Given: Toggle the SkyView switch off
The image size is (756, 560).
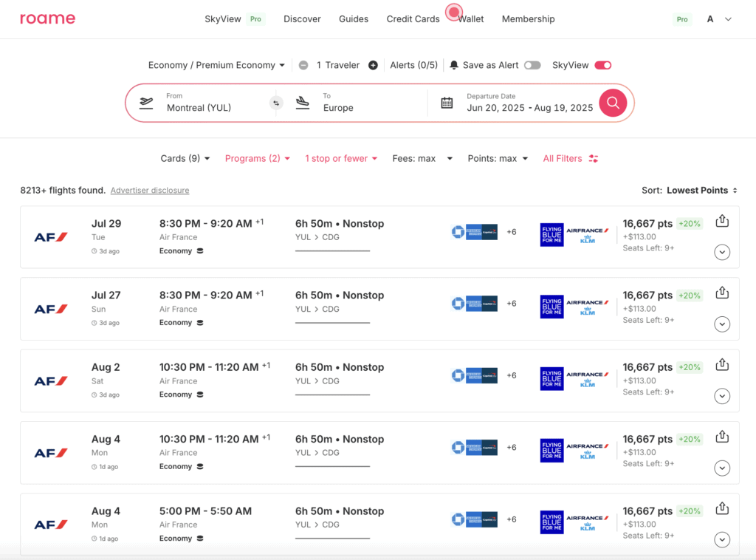Looking at the screenshot, I should [x=602, y=65].
